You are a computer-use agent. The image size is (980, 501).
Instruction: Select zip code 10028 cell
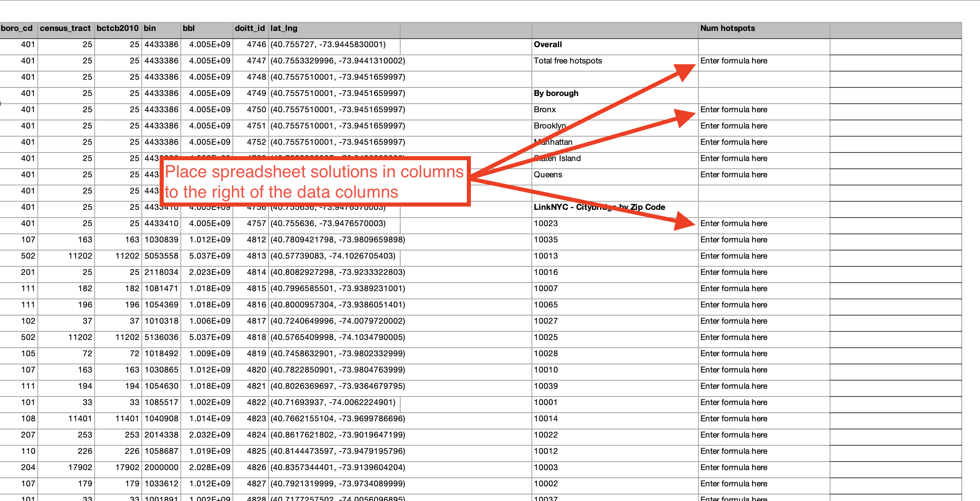[615, 356]
